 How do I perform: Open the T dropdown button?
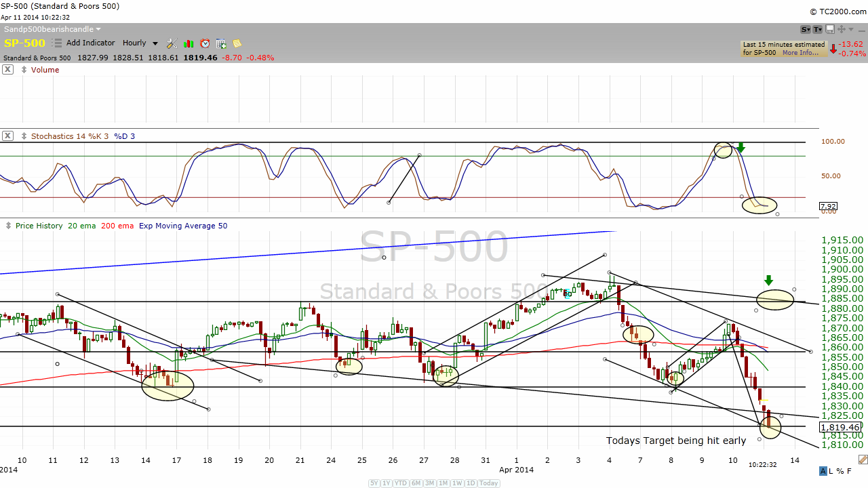(x=818, y=29)
